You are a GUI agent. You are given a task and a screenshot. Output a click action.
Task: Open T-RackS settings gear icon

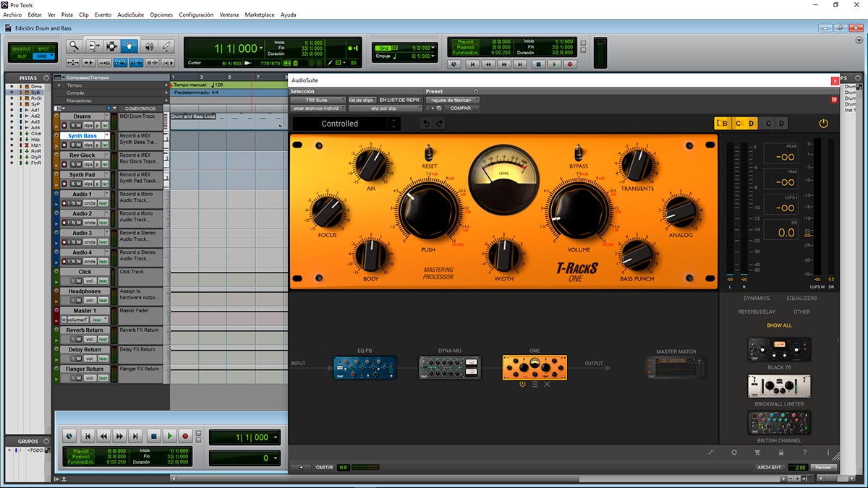pos(734,452)
